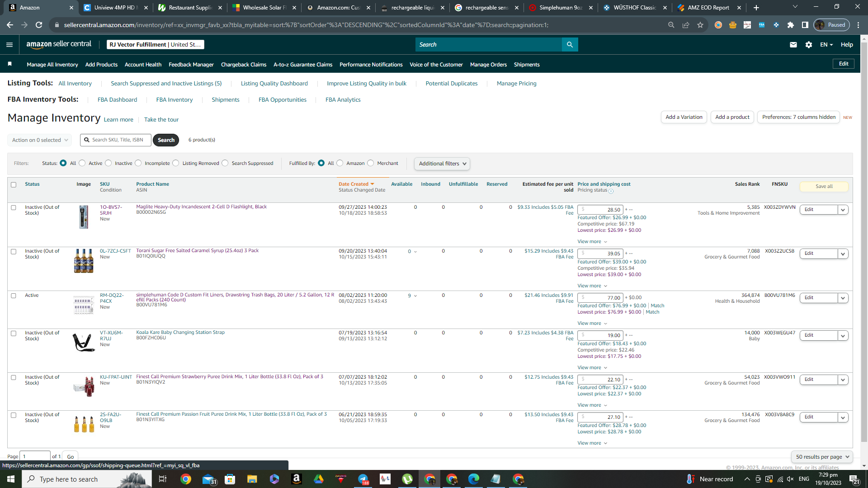
Task: Click the Save all button
Action: coord(824,186)
